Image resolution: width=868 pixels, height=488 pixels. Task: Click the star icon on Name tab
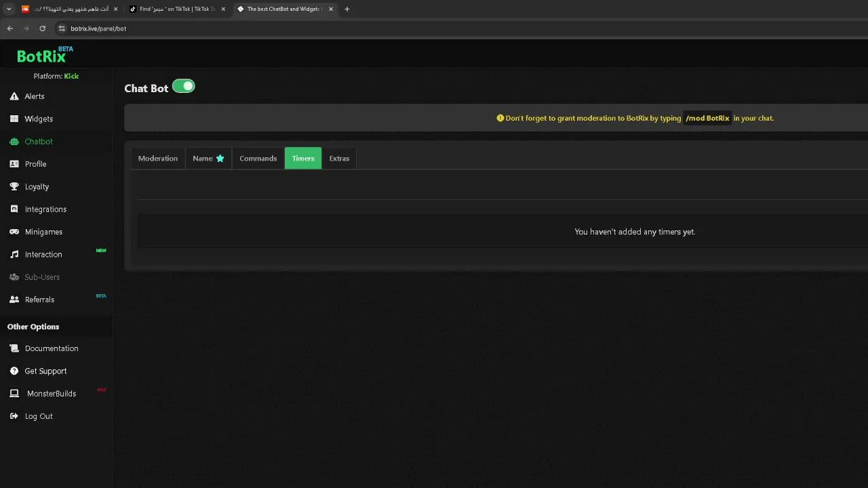coord(220,159)
